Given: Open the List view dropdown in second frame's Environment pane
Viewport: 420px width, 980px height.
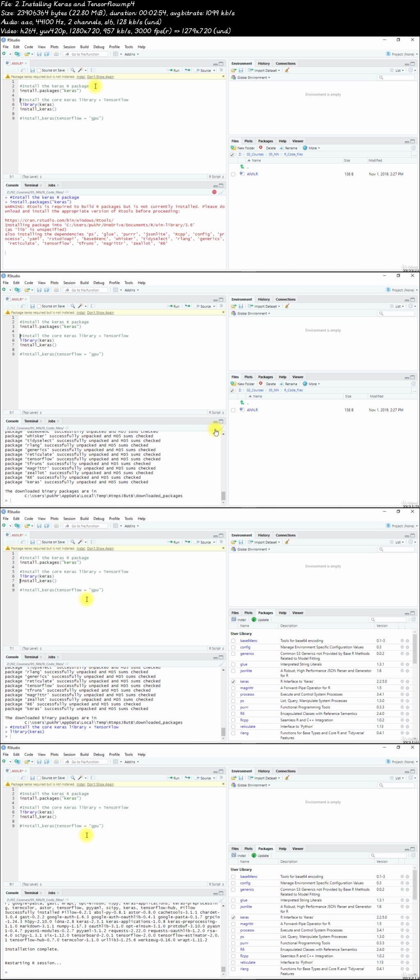Looking at the screenshot, I should click(397, 306).
